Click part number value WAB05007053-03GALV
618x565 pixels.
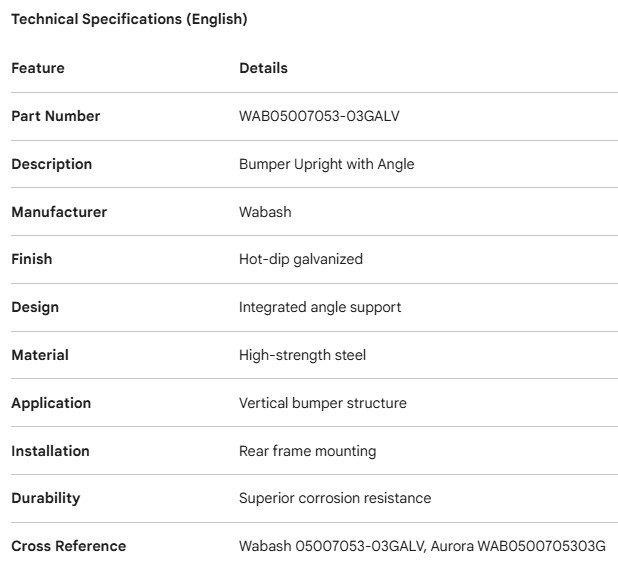[x=320, y=116]
